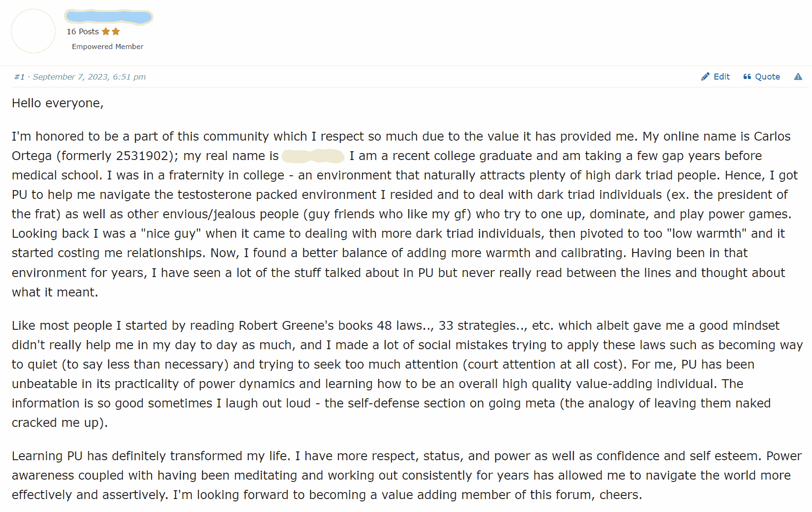The image size is (812, 512).
Task: Click the second gold star badge
Action: tap(116, 31)
